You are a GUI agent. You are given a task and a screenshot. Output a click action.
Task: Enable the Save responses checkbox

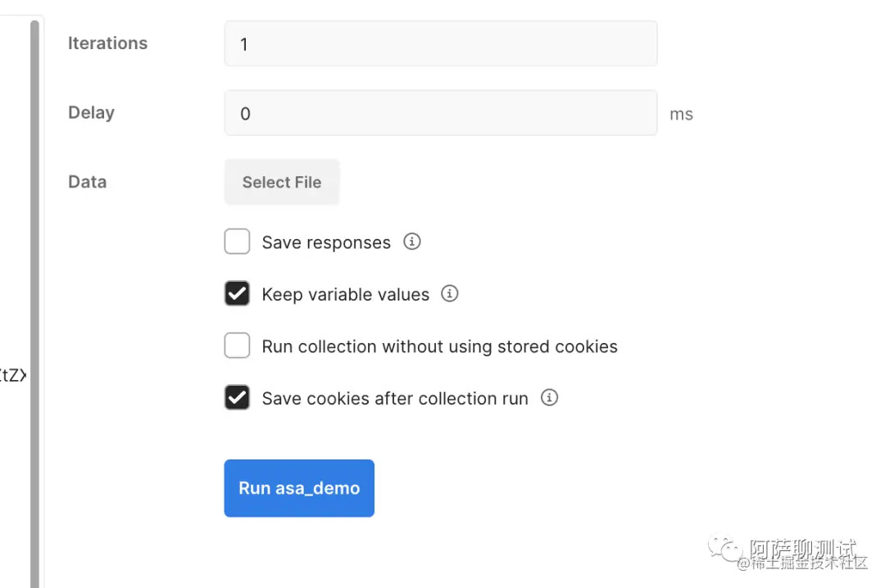(x=238, y=242)
